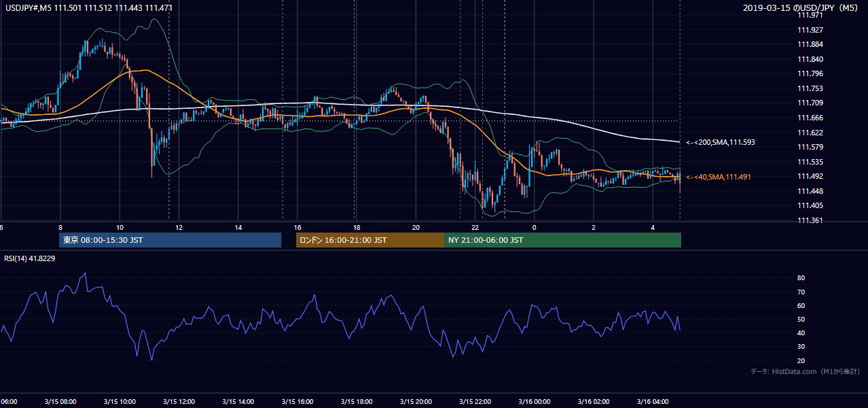Click the 3/15 16:00 date label
The height and width of the screenshot is (408, 868).
tap(297, 401)
